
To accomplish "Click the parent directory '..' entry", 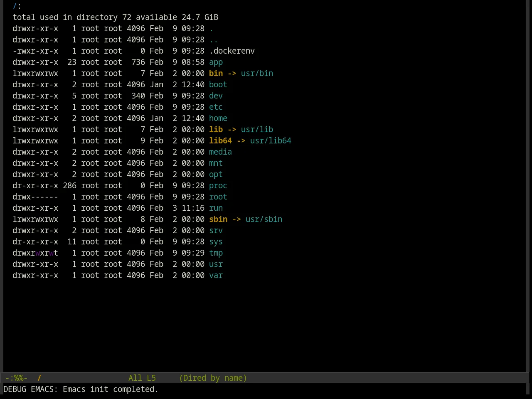I will (x=214, y=39).
